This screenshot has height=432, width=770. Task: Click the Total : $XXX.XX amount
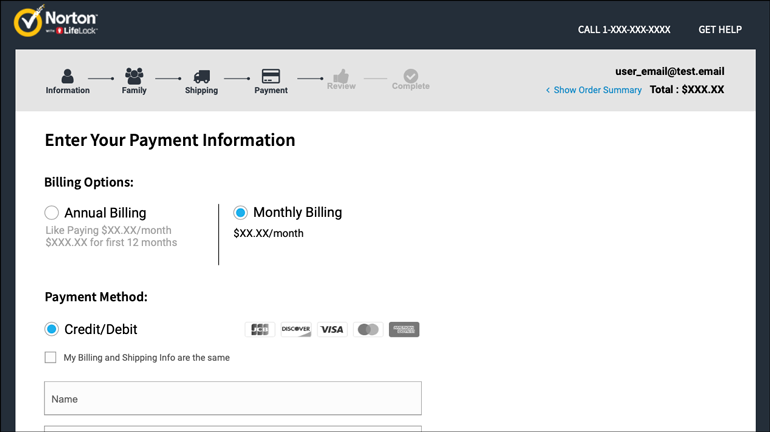[x=687, y=89]
